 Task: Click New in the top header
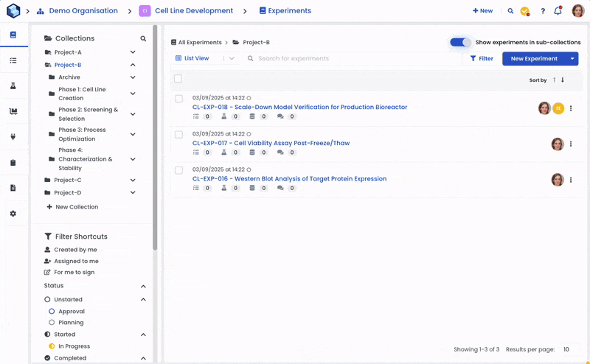click(483, 11)
